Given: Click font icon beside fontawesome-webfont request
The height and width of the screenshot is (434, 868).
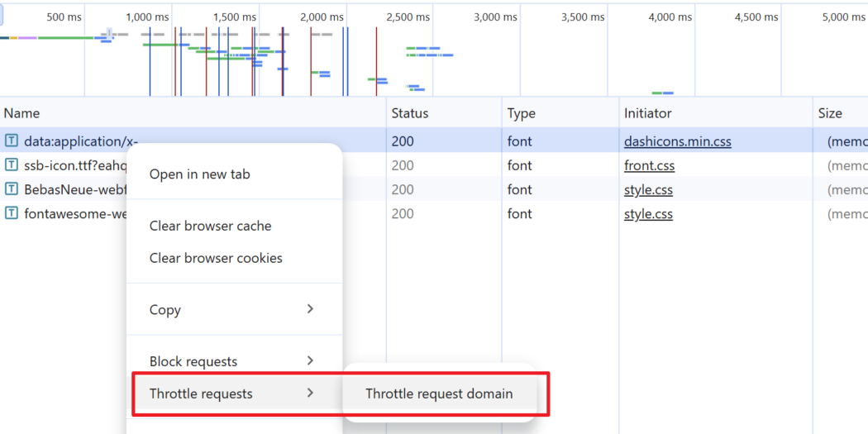Looking at the screenshot, I should pyautogui.click(x=12, y=213).
